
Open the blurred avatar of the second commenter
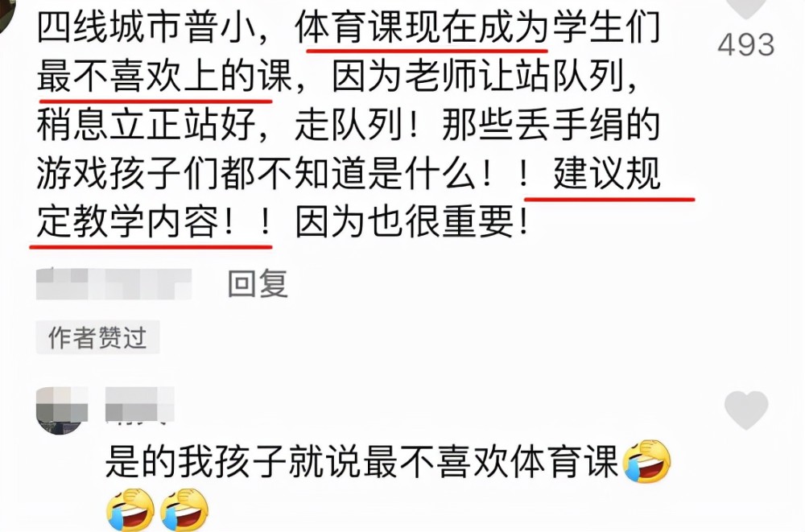tap(62, 410)
